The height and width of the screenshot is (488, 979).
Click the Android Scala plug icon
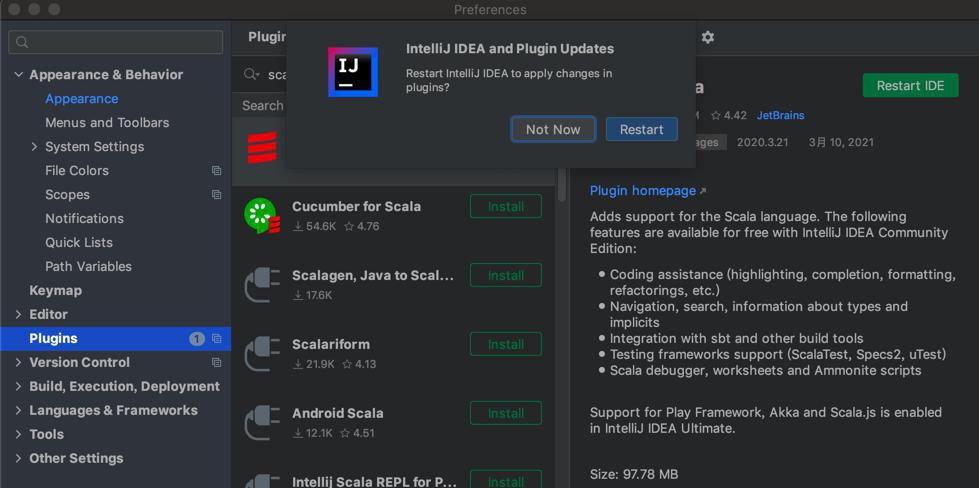[x=262, y=422]
